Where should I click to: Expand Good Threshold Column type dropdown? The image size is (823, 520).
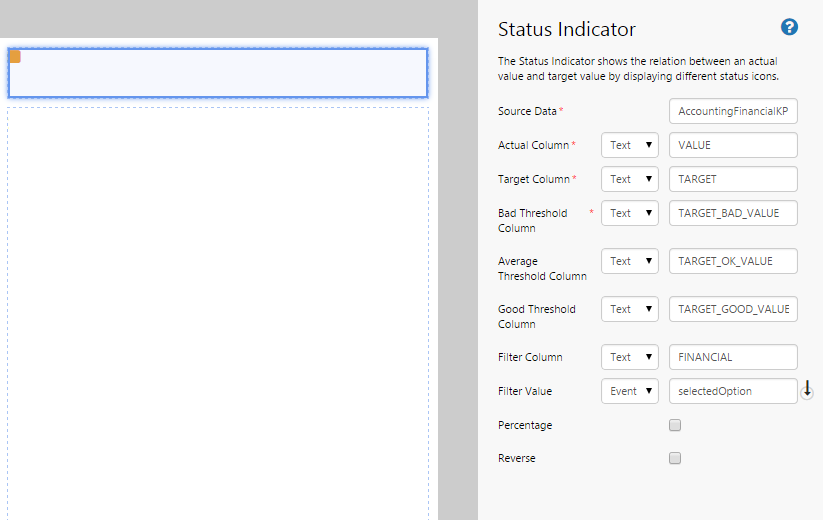click(629, 309)
